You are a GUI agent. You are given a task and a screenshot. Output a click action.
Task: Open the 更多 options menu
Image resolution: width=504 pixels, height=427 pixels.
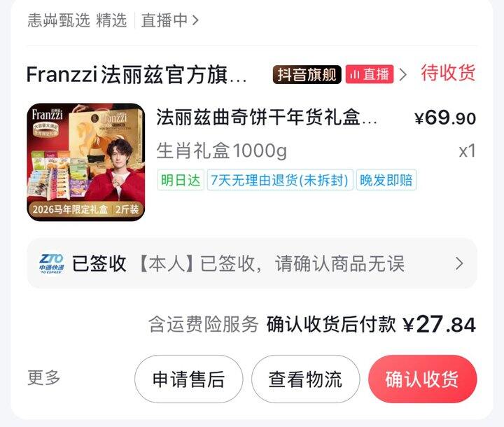click(x=44, y=378)
